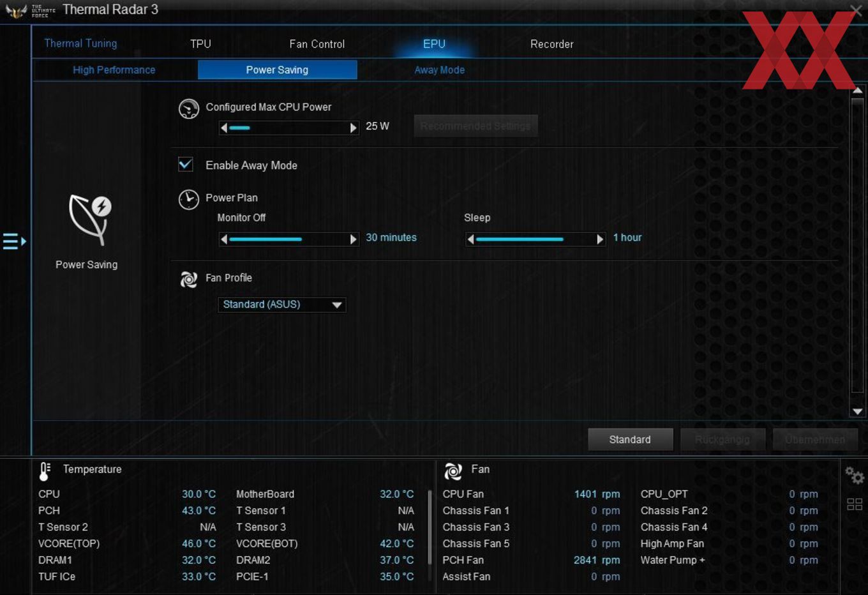Click the Chassis Fan 5 label
Viewport: 868px width, 595px height.
tap(476, 544)
